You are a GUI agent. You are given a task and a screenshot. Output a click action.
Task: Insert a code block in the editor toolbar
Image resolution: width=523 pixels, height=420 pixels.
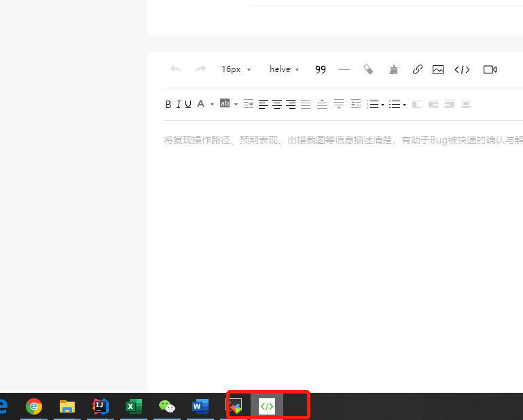[462, 69]
